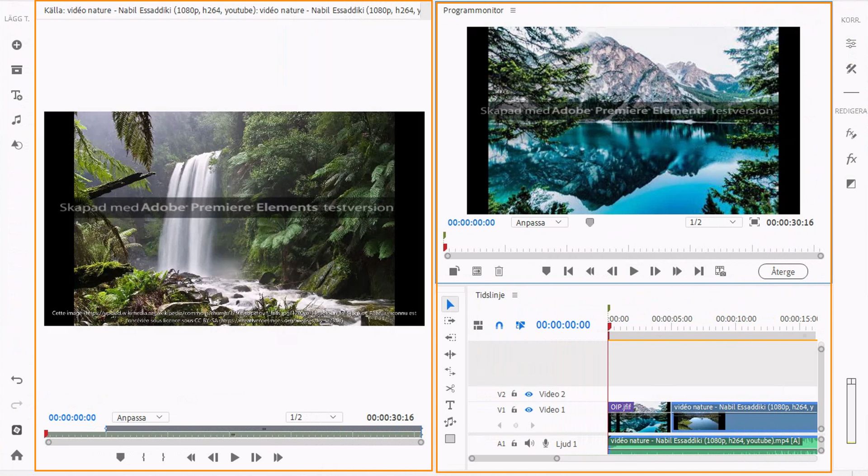Open Anpassa zoom dropdown in source monitor
This screenshot has height=476, width=868.
(x=140, y=417)
